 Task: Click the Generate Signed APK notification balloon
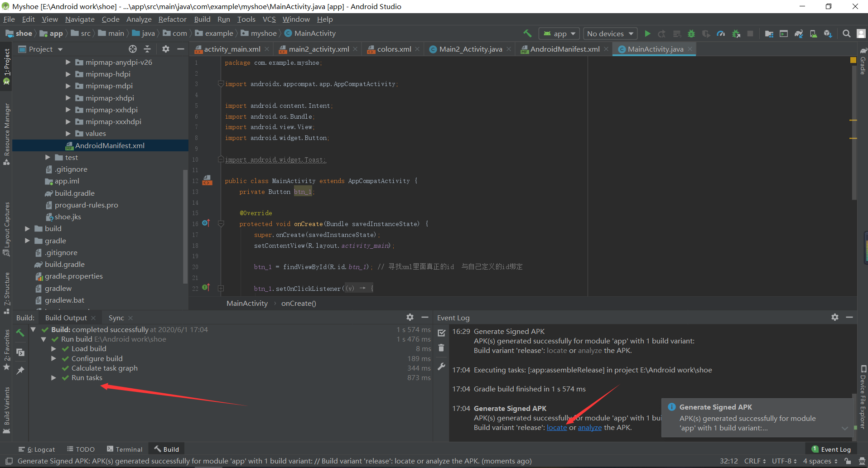pos(757,417)
